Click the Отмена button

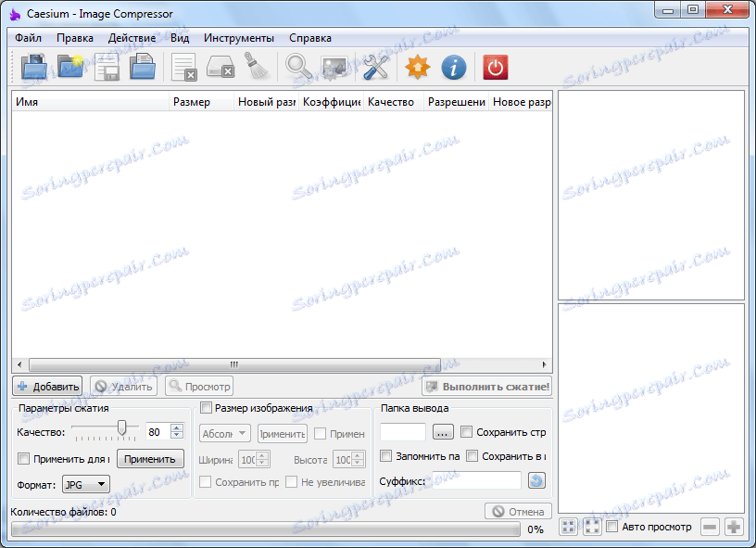tap(518, 511)
